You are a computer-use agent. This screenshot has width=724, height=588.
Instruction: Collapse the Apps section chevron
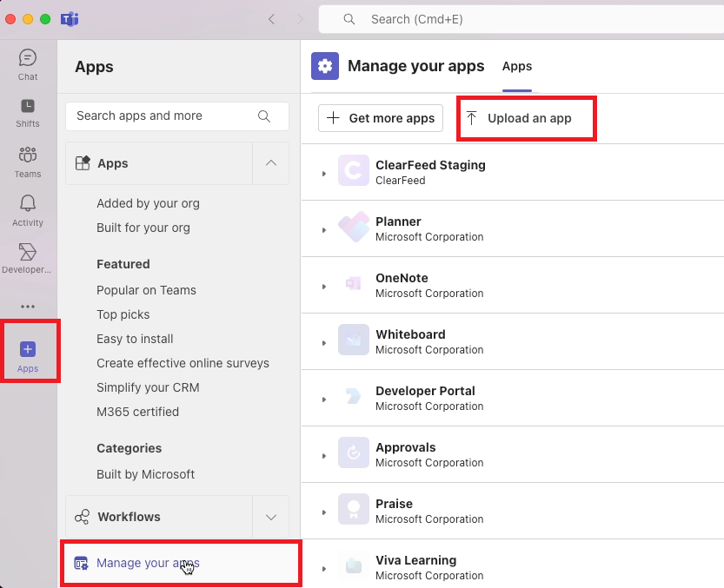pyautogui.click(x=270, y=163)
